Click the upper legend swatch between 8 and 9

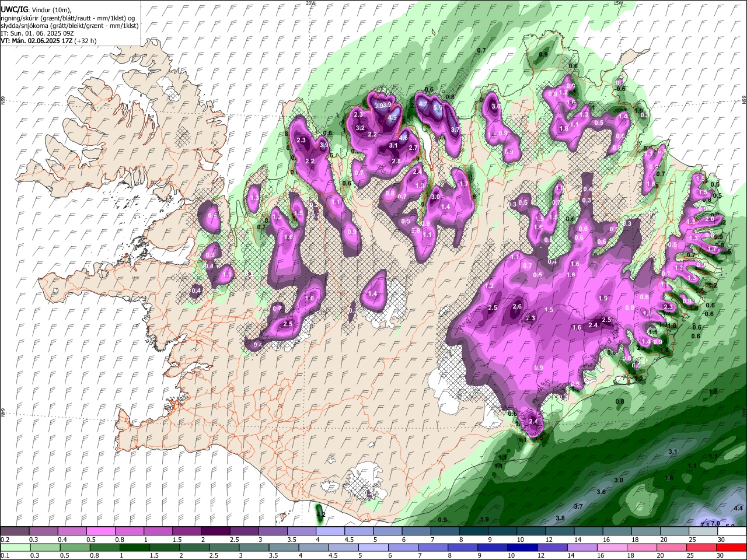(x=473, y=531)
